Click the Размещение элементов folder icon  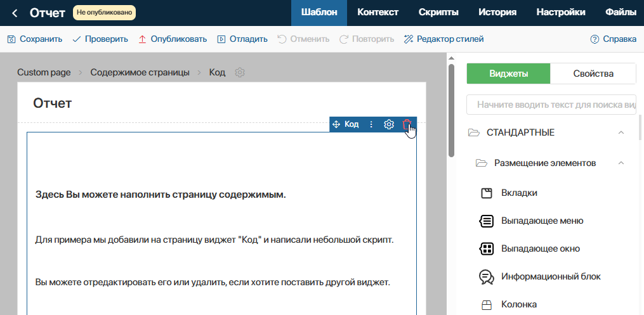pos(482,164)
